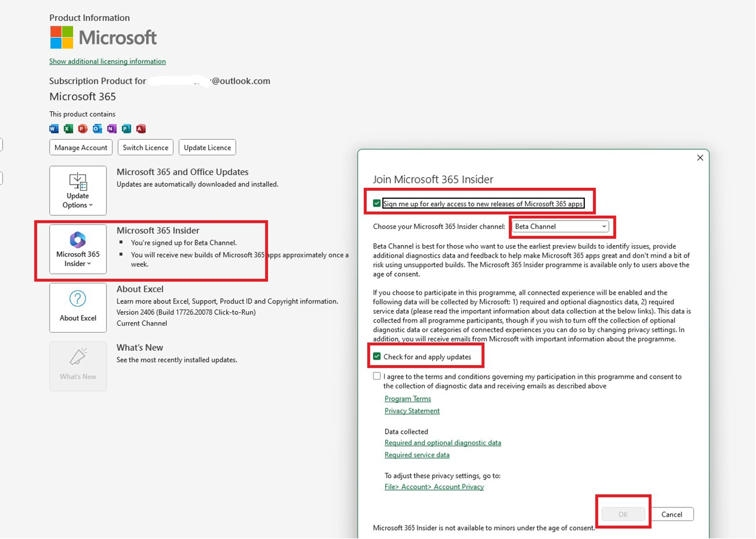Open the Microsoft 365 Insider menu button
The width and height of the screenshot is (756, 539).
point(78,249)
